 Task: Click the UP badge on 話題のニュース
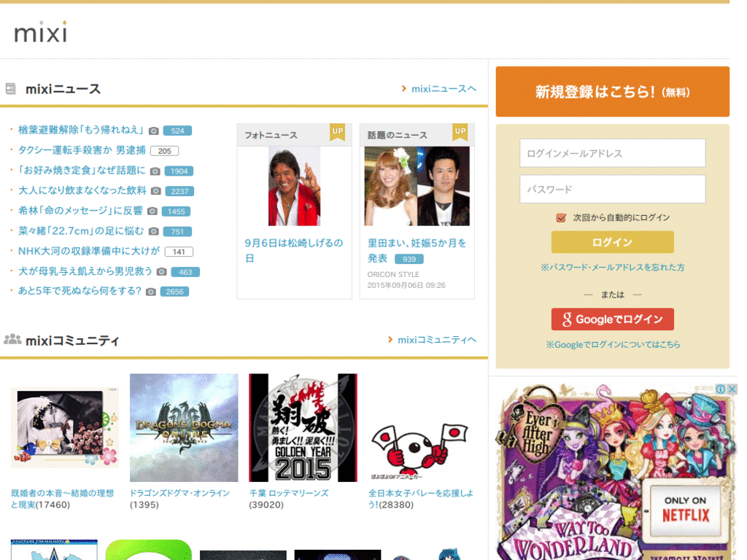(460, 133)
